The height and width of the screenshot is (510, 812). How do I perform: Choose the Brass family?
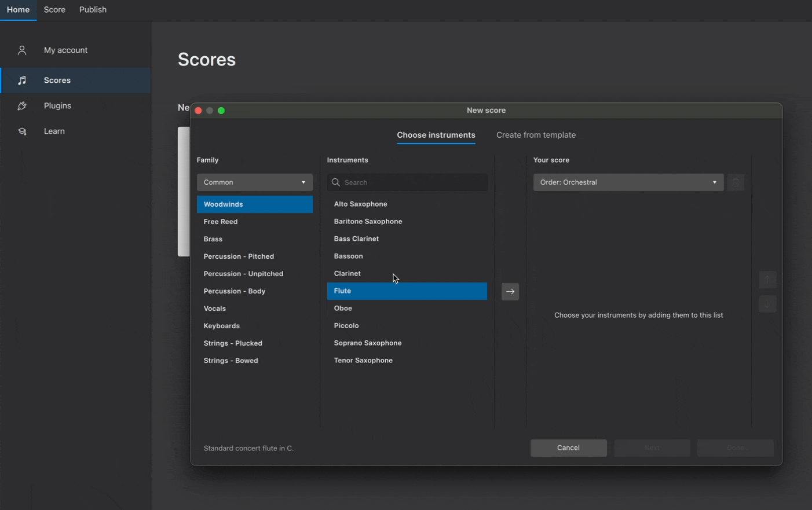[213, 239]
